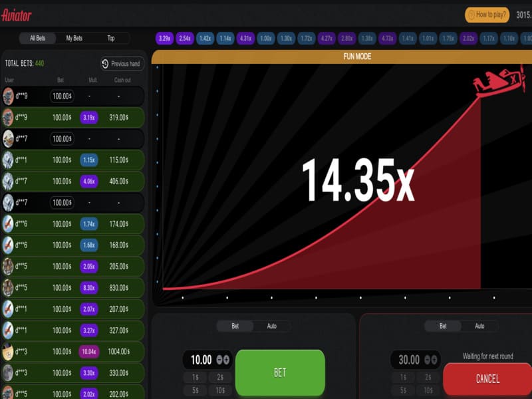Open the Previous hand history
Screen dimensions: 532x399
click(x=121, y=64)
